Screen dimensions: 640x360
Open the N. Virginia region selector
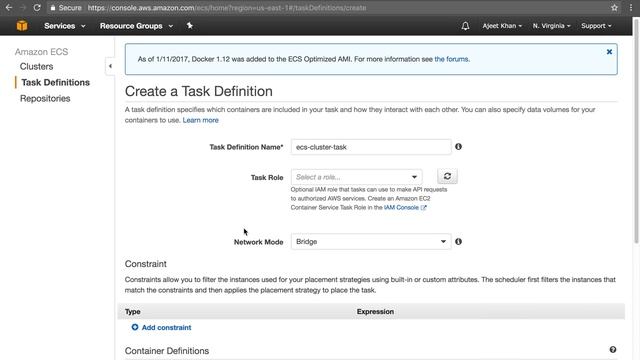(551, 26)
